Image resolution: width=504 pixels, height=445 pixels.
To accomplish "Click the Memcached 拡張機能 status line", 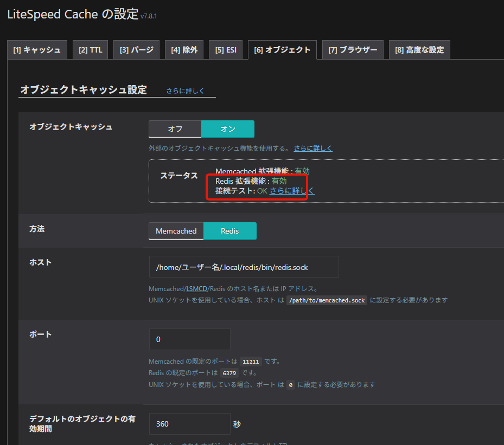I will [x=262, y=171].
